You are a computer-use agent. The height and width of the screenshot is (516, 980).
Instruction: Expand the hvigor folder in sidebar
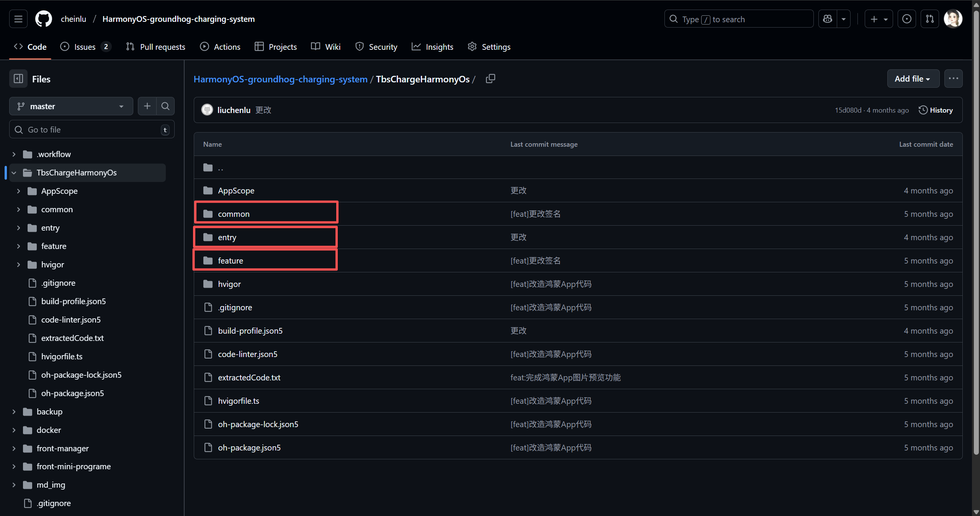tap(18, 265)
